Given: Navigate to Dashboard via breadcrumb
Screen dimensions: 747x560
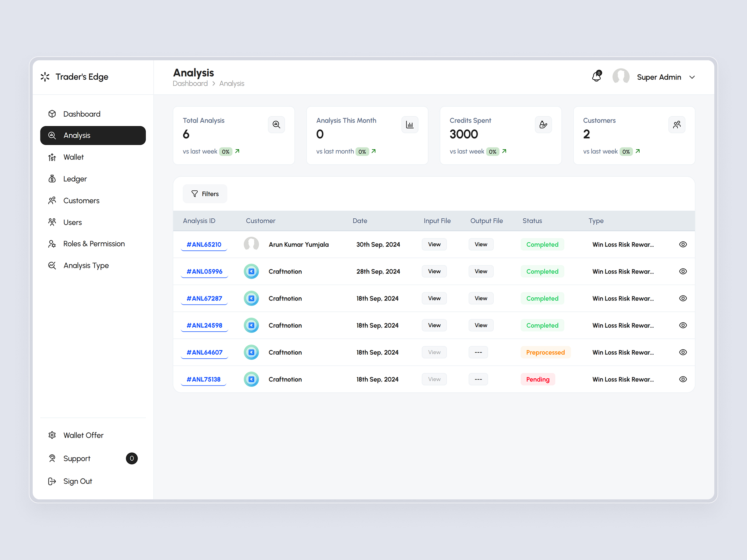Looking at the screenshot, I should coord(190,83).
